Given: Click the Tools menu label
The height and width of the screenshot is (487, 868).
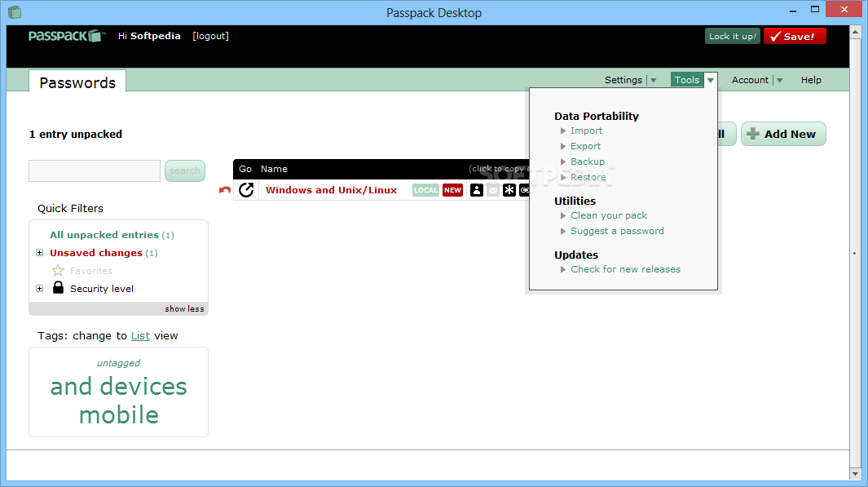Looking at the screenshot, I should pos(687,80).
